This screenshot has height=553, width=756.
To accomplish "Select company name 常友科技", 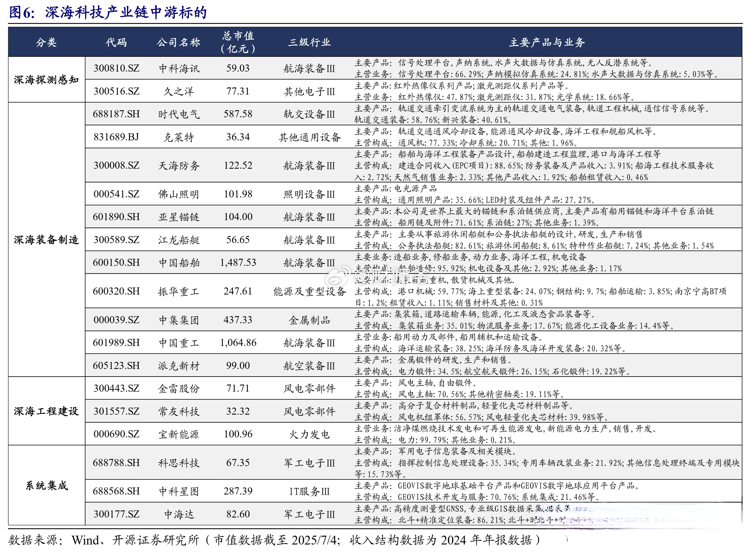I will tap(179, 412).
